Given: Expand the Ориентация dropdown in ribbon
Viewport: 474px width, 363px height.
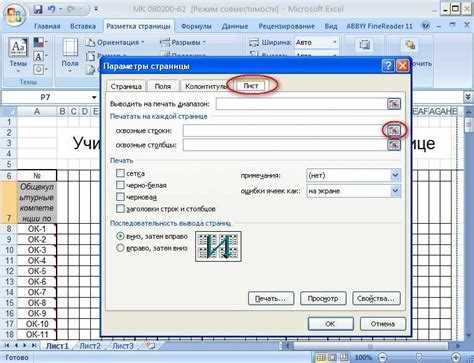Looking at the screenshot, I should [x=115, y=42].
